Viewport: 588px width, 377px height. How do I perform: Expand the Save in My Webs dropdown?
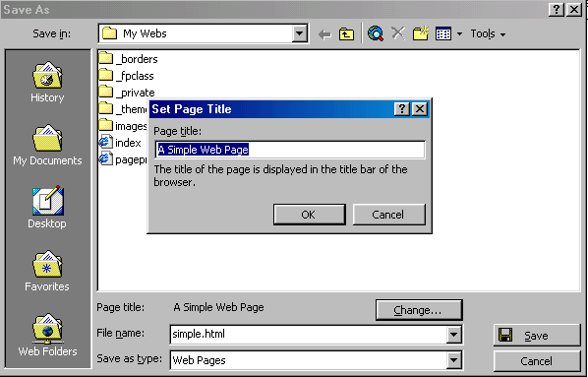pyautogui.click(x=299, y=33)
